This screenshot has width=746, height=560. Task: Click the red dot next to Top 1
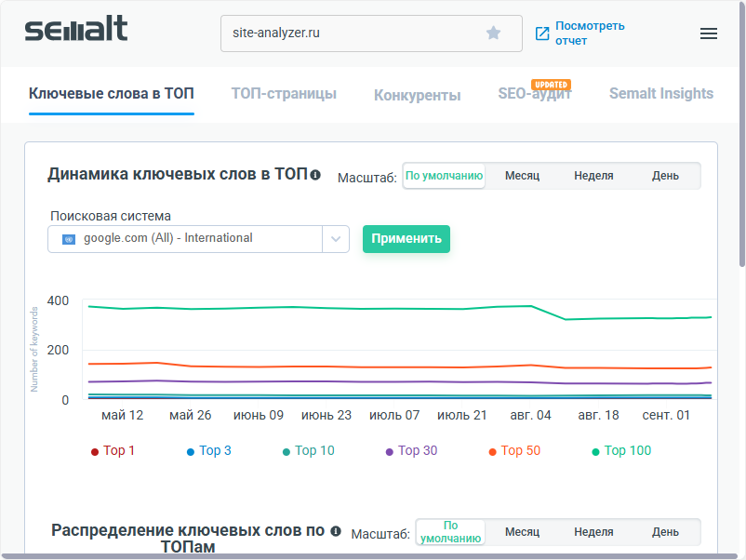[x=96, y=449]
